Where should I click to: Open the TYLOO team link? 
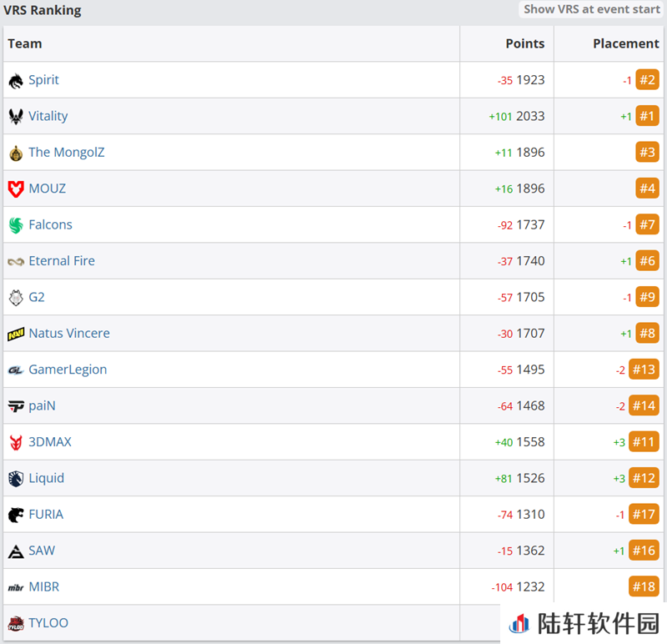(x=48, y=623)
